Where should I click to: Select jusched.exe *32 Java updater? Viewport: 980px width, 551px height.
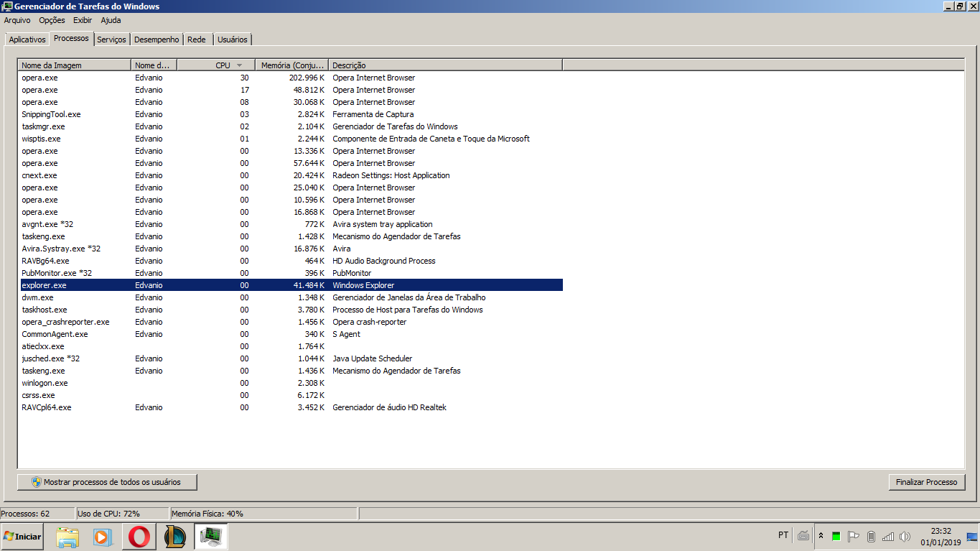tap(290, 358)
